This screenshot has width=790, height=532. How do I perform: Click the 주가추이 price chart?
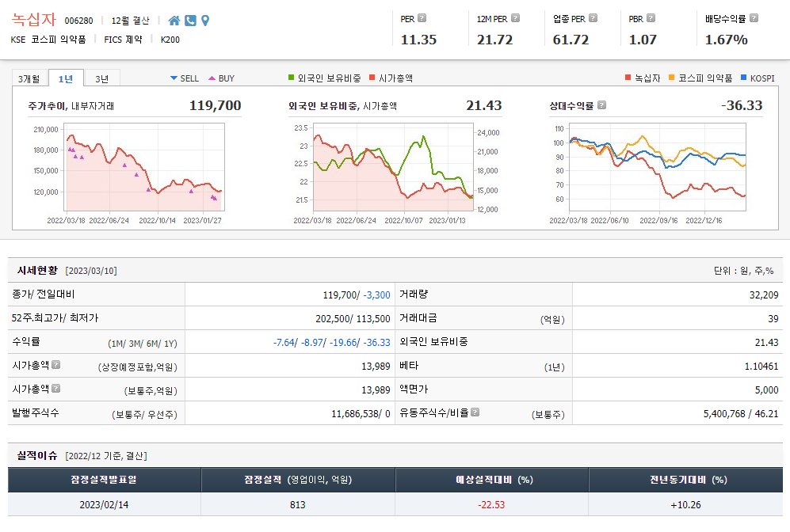pyautogui.click(x=144, y=166)
